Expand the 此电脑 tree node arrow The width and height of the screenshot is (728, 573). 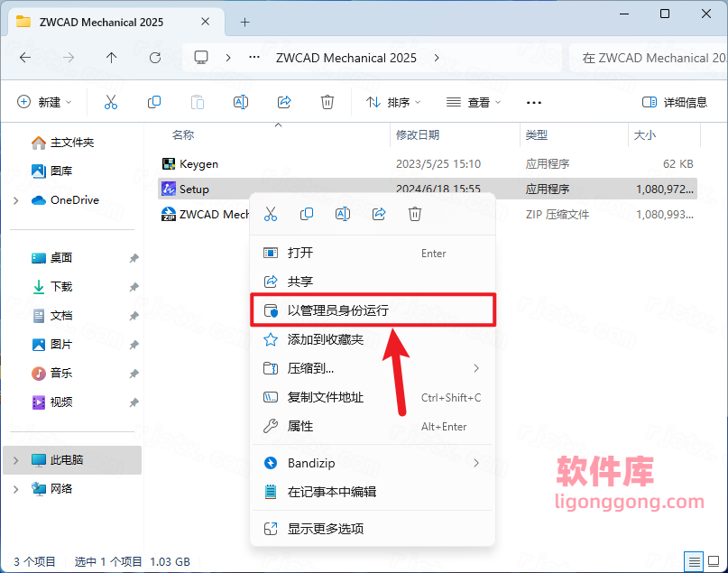[15, 460]
